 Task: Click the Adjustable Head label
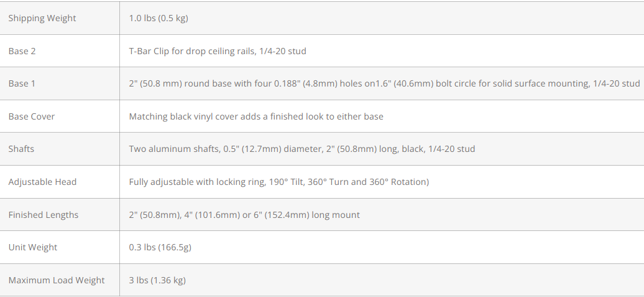43,182
